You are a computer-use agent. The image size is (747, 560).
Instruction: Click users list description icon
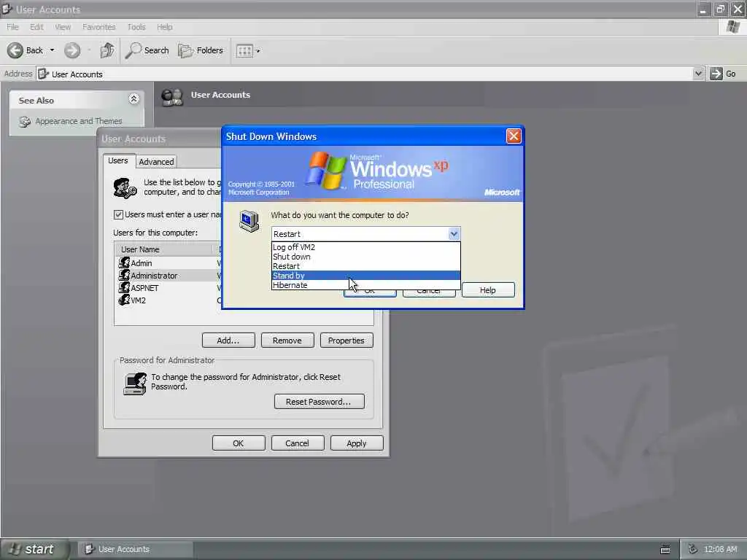(125, 188)
